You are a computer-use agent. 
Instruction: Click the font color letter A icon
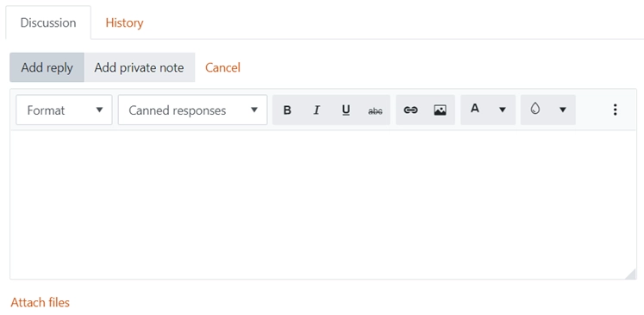pos(475,109)
